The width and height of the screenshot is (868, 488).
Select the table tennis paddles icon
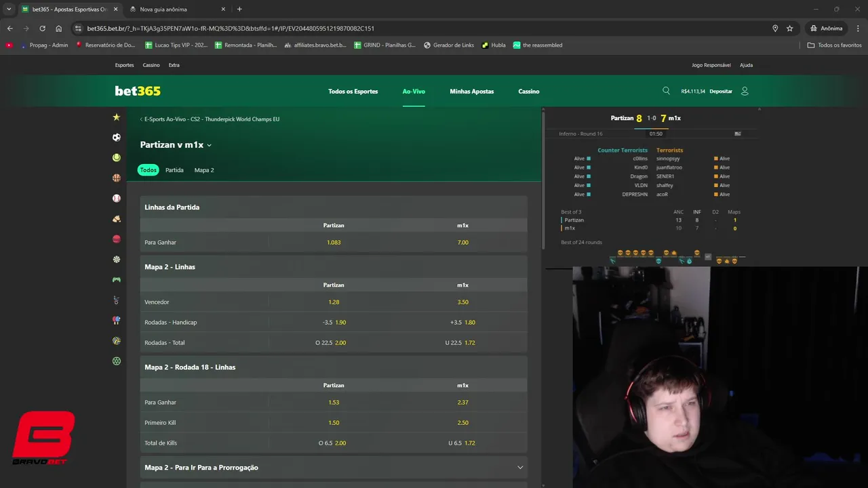point(117,320)
